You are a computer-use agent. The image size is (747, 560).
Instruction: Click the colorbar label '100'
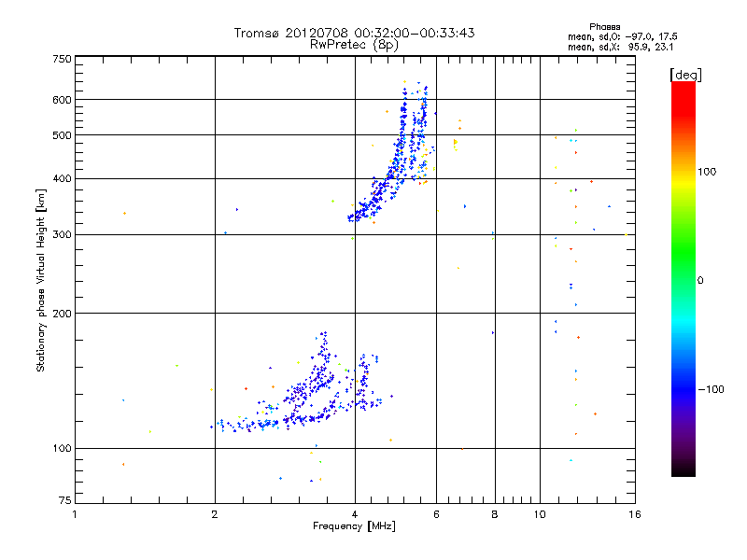[x=707, y=172]
